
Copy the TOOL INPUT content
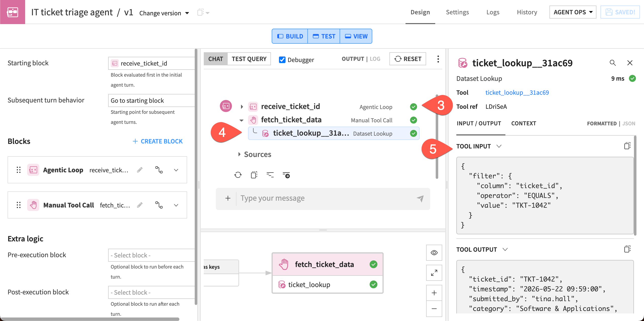click(627, 146)
